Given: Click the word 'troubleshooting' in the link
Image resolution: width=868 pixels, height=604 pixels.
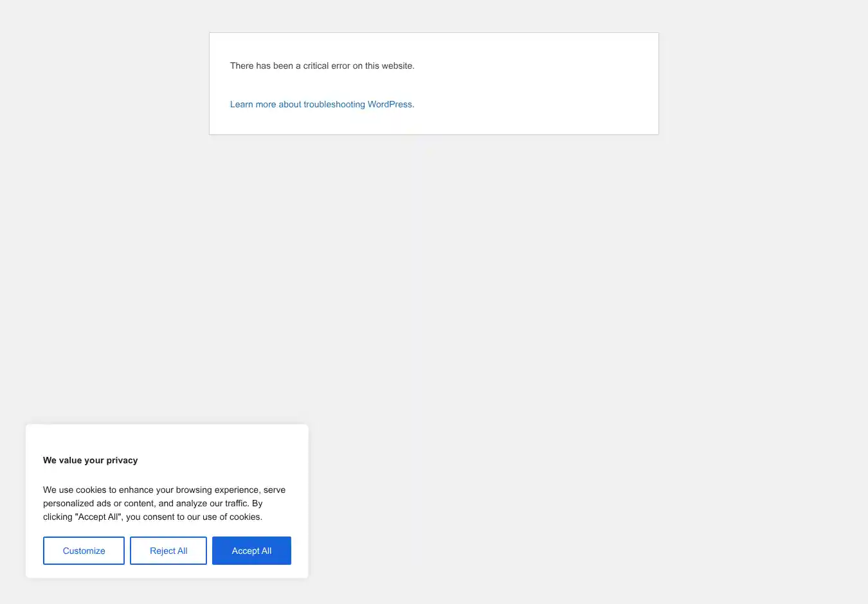Looking at the screenshot, I should point(334,104).
